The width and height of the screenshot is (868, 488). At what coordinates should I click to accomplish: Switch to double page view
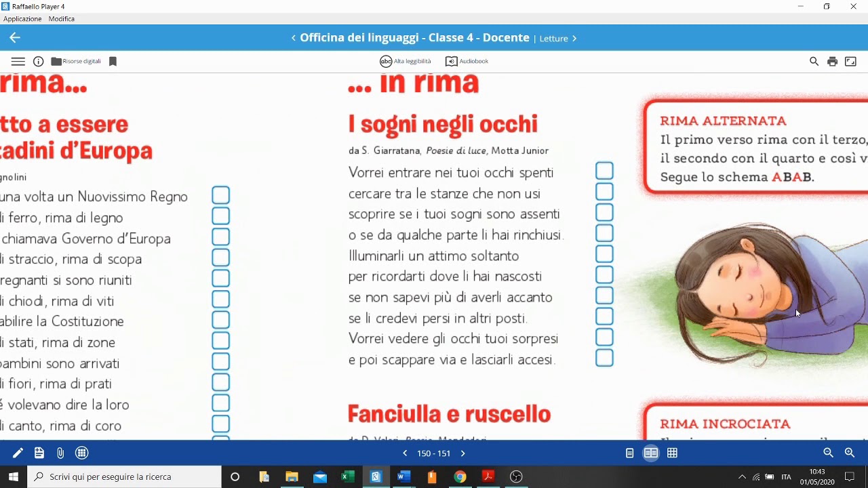(x=651, y=453)
